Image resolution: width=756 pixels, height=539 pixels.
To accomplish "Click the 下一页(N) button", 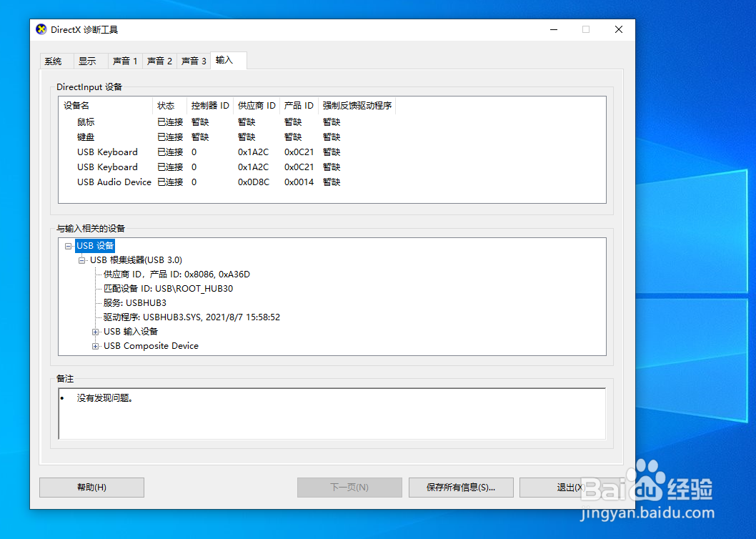I will pyautogui.click(x=349, y=488).
